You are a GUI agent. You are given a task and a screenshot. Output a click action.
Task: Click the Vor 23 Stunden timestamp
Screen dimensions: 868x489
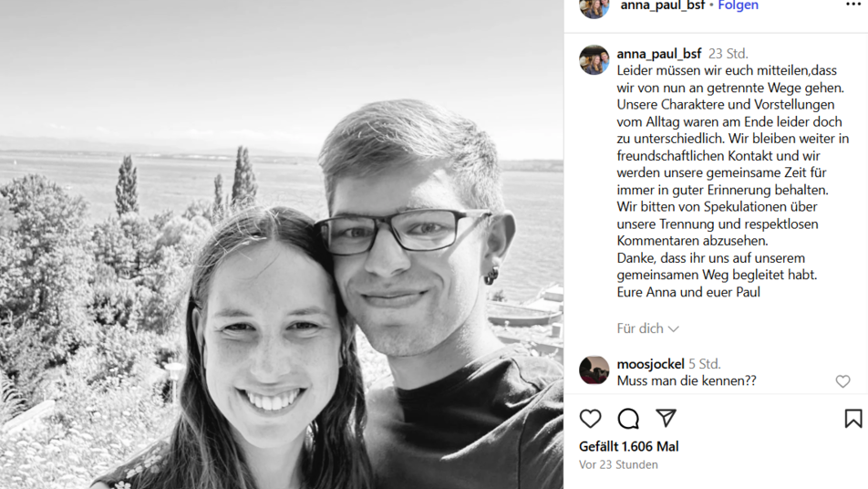coord(618,464)
